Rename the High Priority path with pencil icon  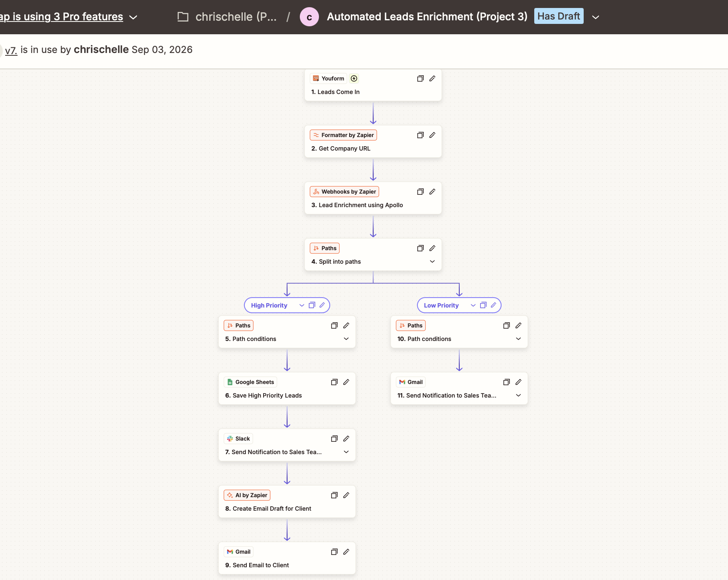(322, 305)
